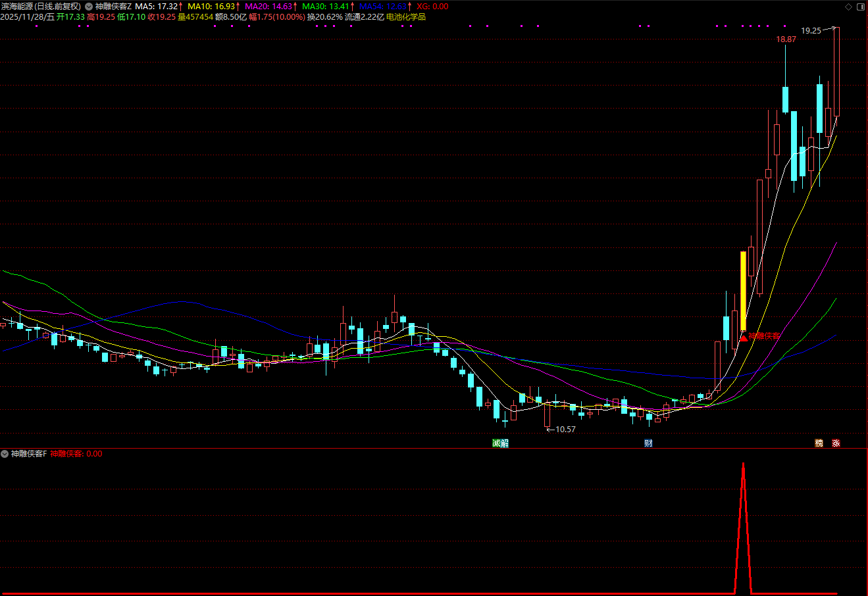Screen dimensions: 868x596
Task: Click the stock name 滨海能源 title
Action: [x=22, y=6]
